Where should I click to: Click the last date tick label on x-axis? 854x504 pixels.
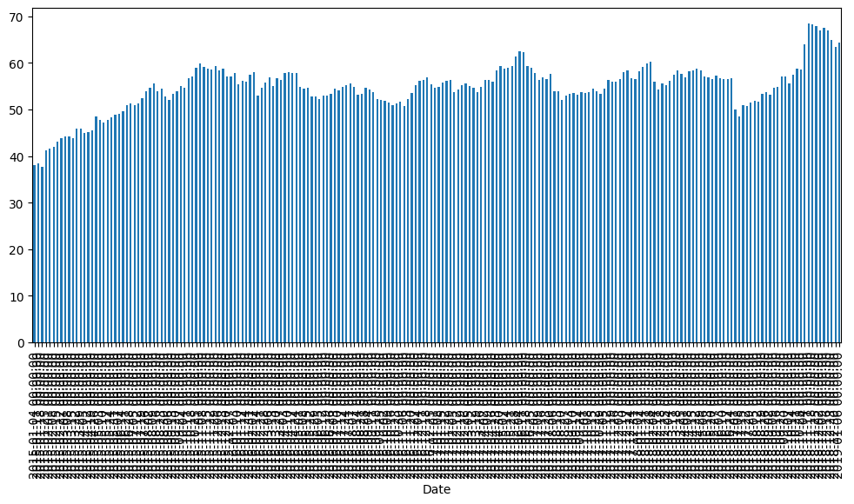[x=839, y=410]
